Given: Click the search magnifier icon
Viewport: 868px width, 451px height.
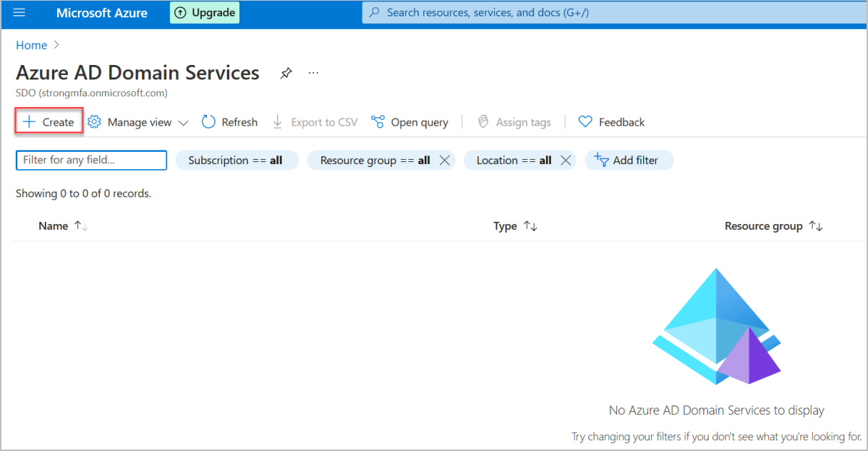Looking at the screenshot, I should (375, 13).
